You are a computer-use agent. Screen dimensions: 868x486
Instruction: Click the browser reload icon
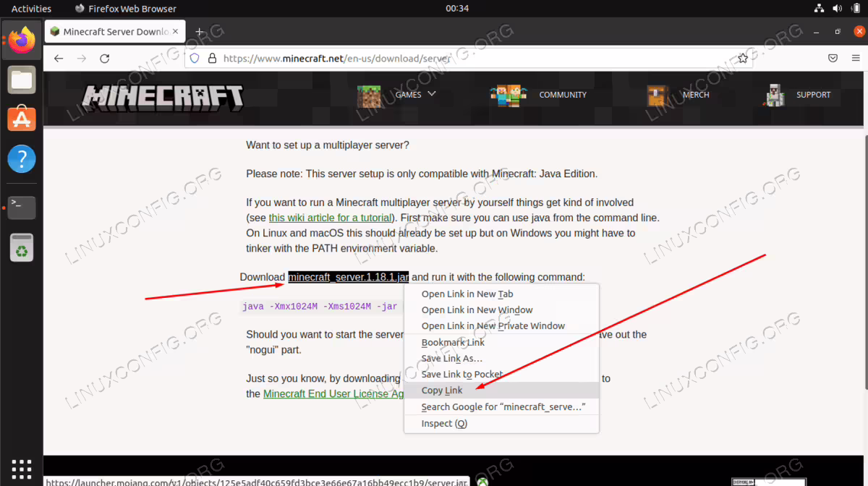coord(105,59)
